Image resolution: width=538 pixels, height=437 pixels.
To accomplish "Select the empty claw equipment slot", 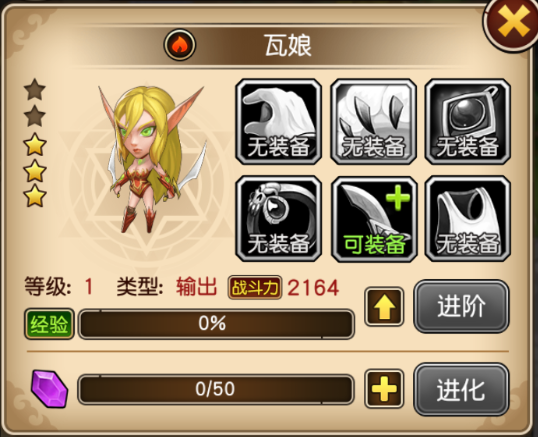I will (373, 121).
